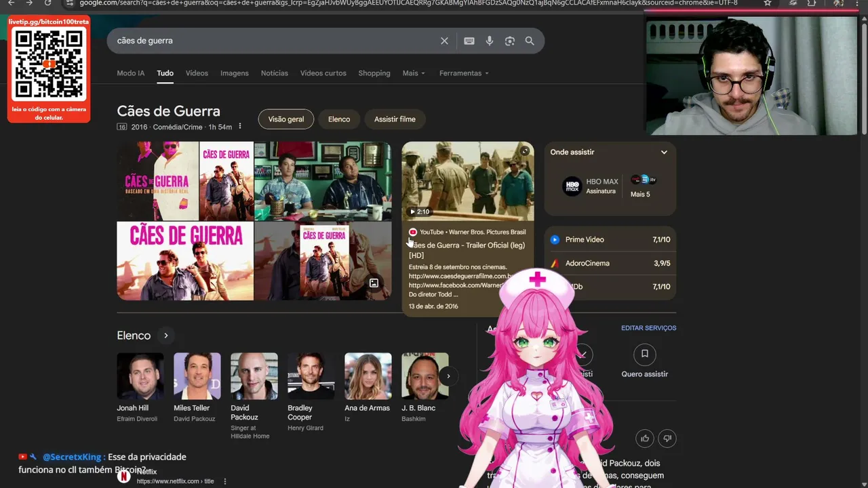868x488 pixels.
Task: Click the Assistir filme chip
Action: [x=395, y=119]
